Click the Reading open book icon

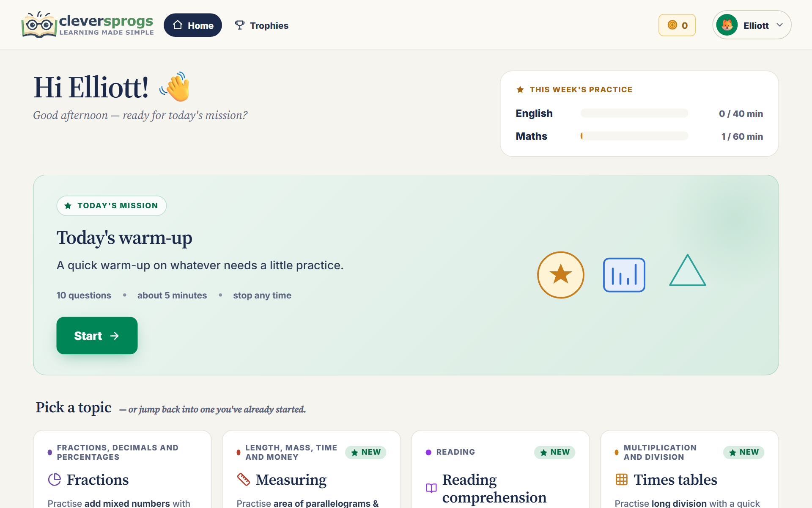click(431, 488)
